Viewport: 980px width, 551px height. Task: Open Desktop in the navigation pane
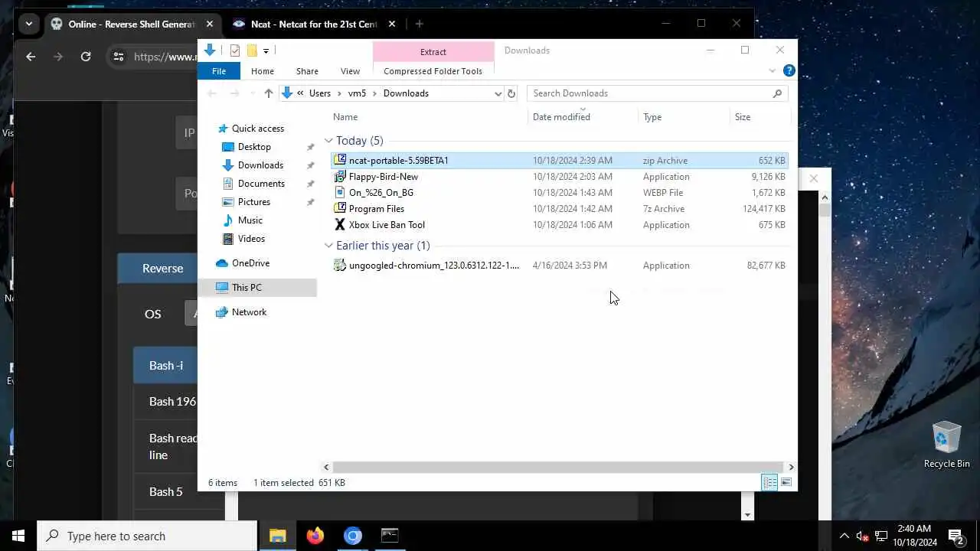[x=254, y=147]
